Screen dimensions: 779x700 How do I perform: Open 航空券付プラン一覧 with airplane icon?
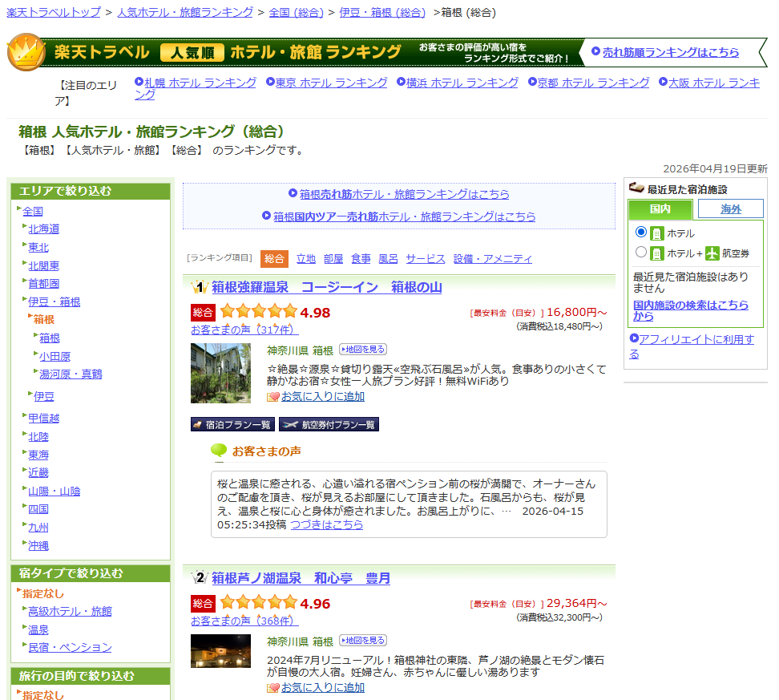[x=329, y=424]
